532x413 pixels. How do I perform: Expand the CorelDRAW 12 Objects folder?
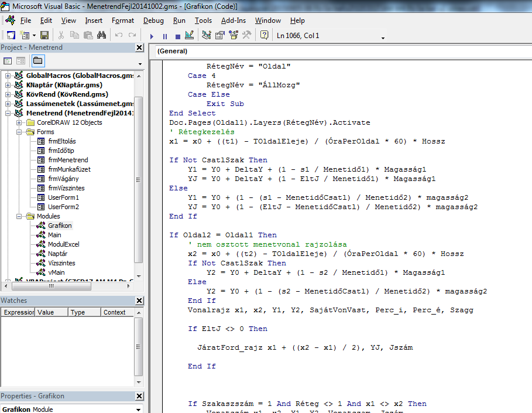coord(19,122)
